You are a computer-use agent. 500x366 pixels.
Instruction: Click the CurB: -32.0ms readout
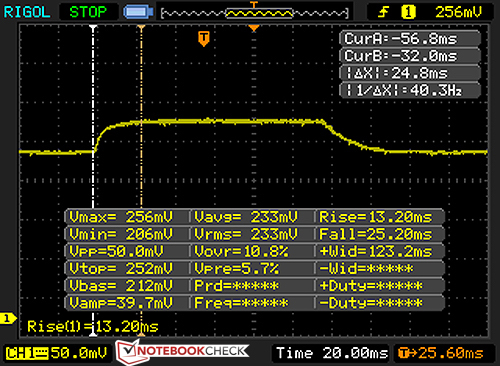point(410,56)
